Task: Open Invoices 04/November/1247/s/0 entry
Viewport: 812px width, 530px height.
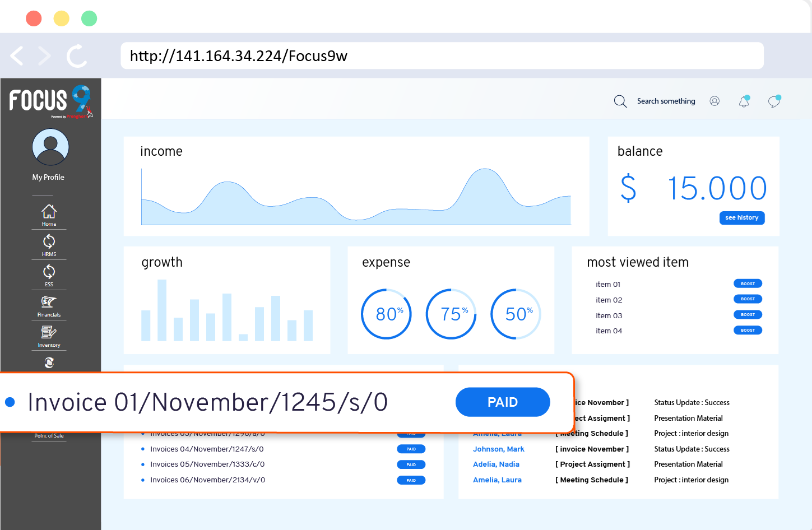Action: [207, 449]
